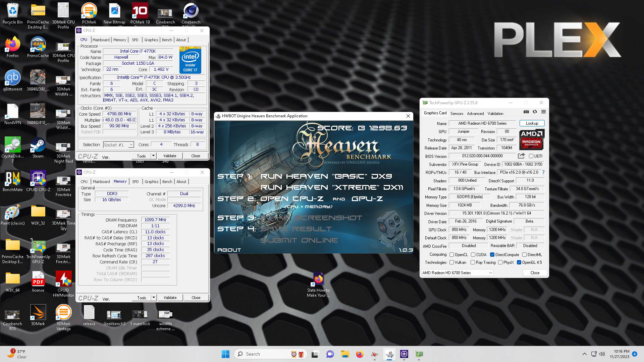Launch the TechPowerUp GPU-Z desktop shortcut
Image resolution: width=644 pixels, height=362 pixels.
pos(38,251)
